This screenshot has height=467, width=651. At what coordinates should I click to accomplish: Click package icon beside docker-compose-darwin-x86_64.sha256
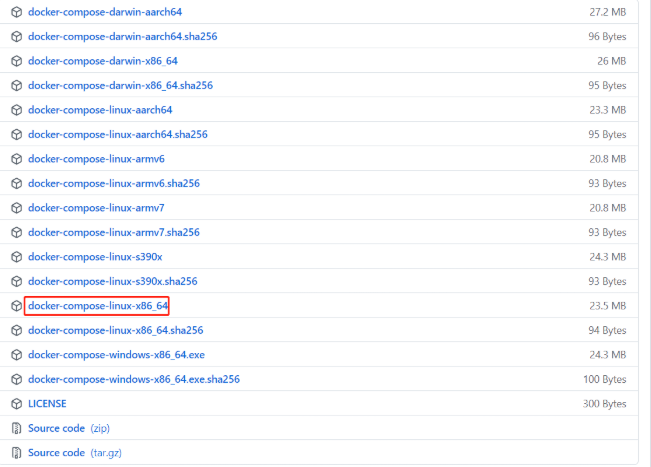[x=16, y=86]
